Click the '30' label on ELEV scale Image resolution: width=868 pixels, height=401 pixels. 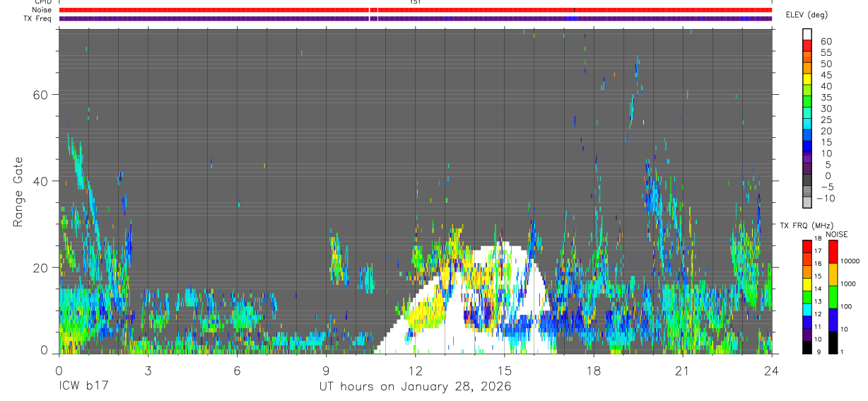click(826, 109)
